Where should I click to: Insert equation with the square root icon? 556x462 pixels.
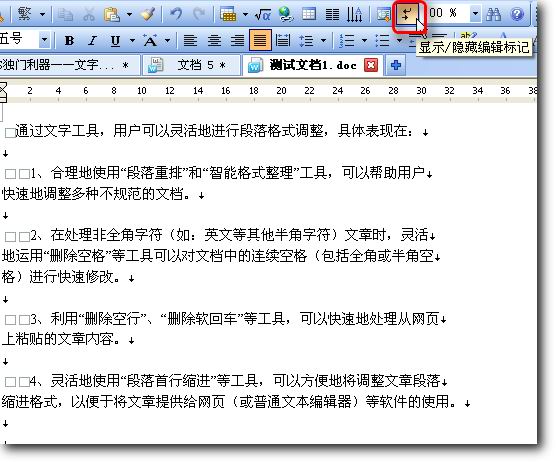[263, 14]
